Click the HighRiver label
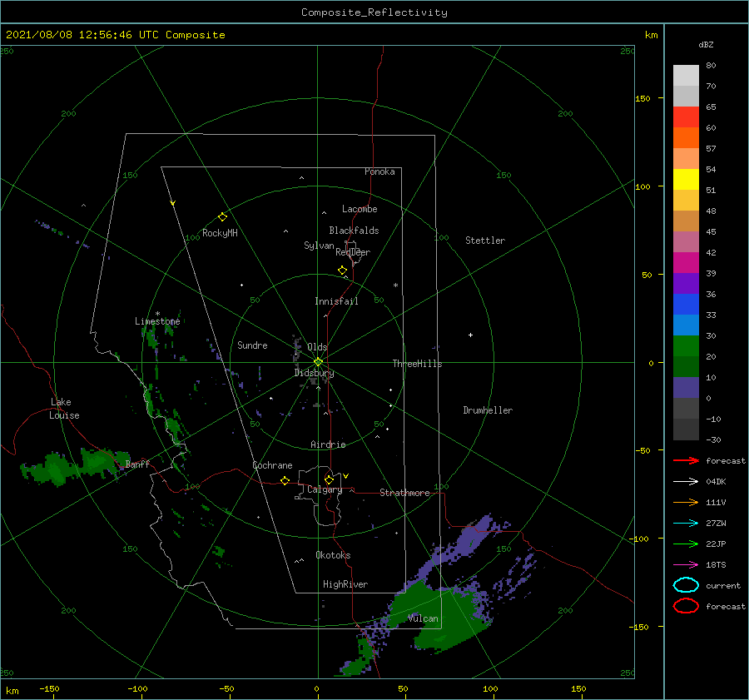 point(345,584)
